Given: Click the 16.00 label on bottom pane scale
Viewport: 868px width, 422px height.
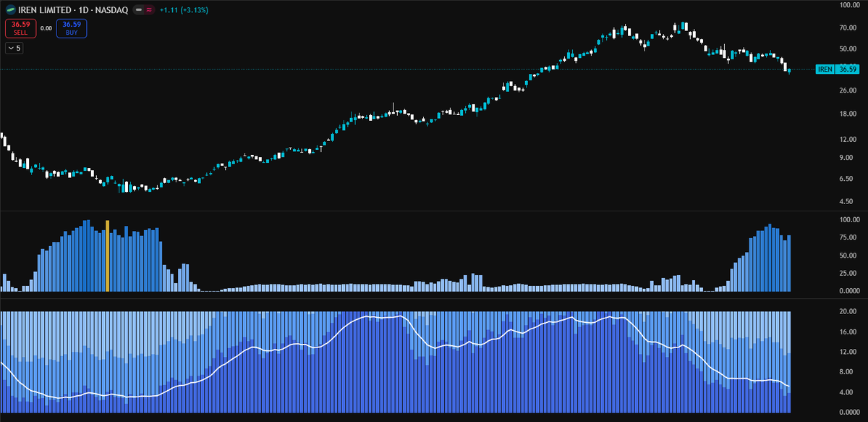Looking at the screenshot, I should (848, 332).
